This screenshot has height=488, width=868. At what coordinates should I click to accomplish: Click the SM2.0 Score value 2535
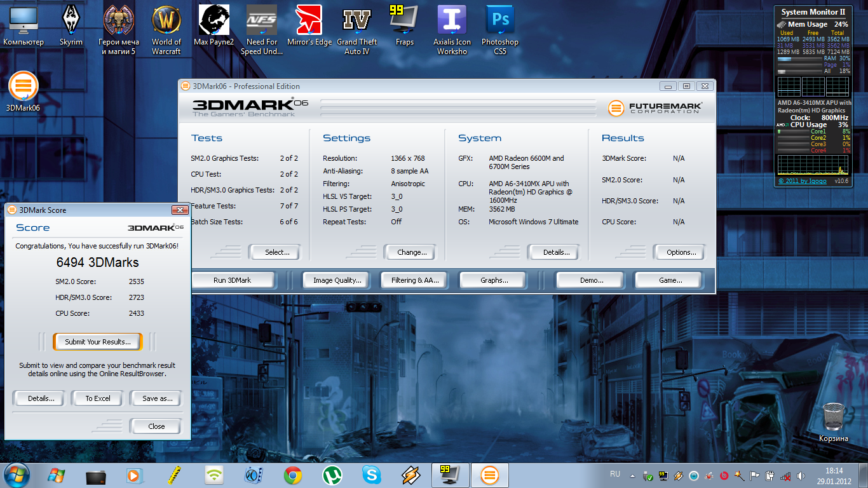(x=136, y=281)
